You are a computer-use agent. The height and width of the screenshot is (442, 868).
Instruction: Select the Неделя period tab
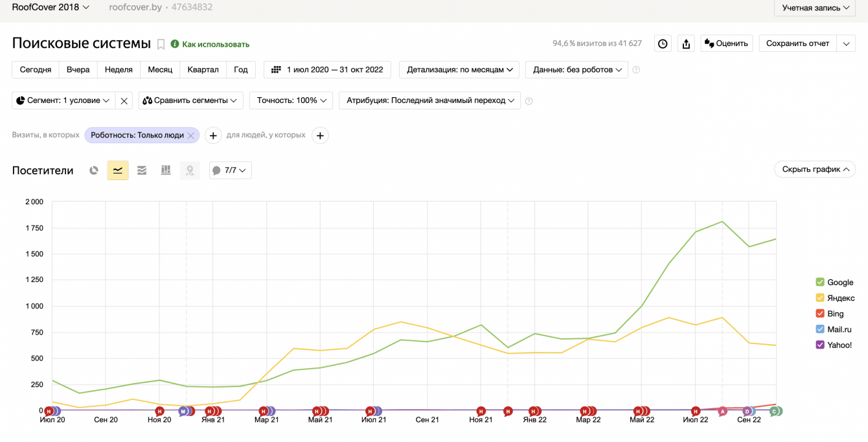119,69
